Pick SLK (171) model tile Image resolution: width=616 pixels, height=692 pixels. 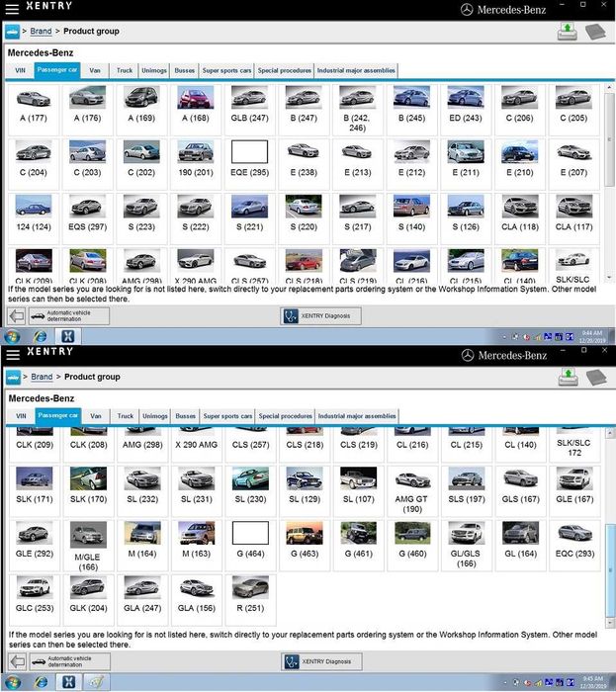click(35, 490)
